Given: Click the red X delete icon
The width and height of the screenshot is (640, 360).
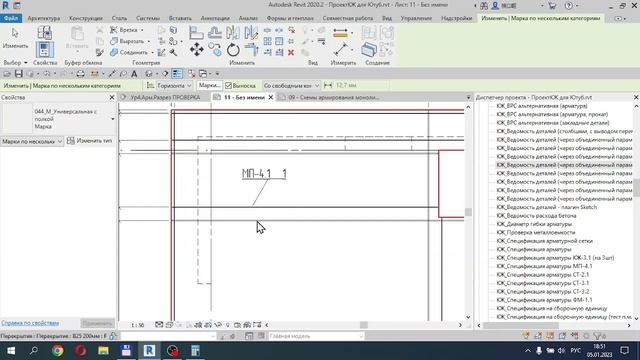Looking at the screenshot, I should (291, 52).
